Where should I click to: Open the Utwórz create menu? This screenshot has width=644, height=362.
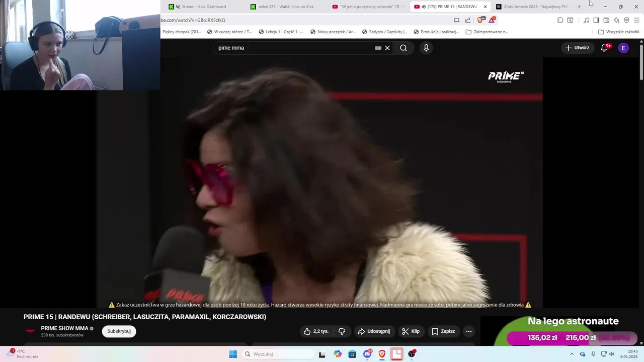(577, 48)
